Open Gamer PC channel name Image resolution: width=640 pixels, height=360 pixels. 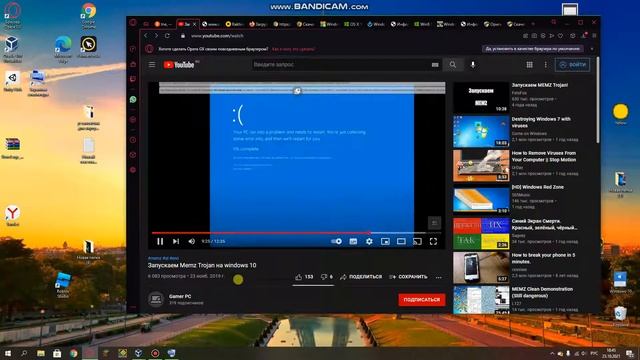180,296
